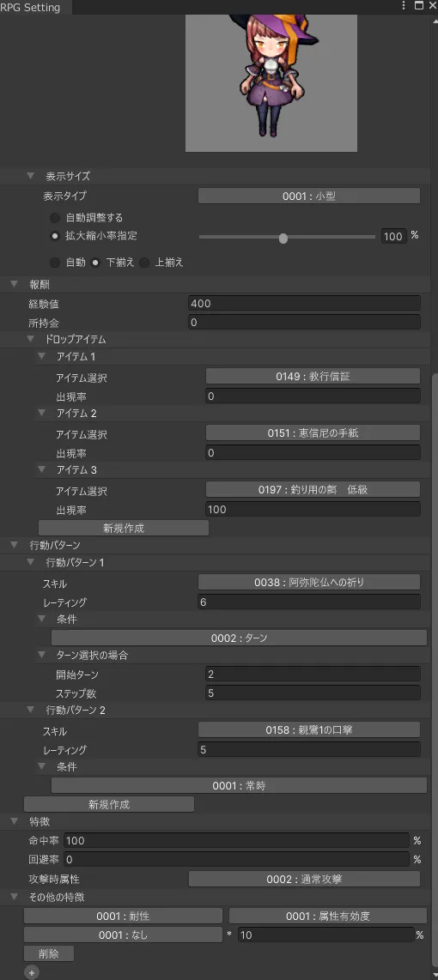Screen dimensions: 438x980
Task: Collapse the 特徴 section
Action: [15, 821]
